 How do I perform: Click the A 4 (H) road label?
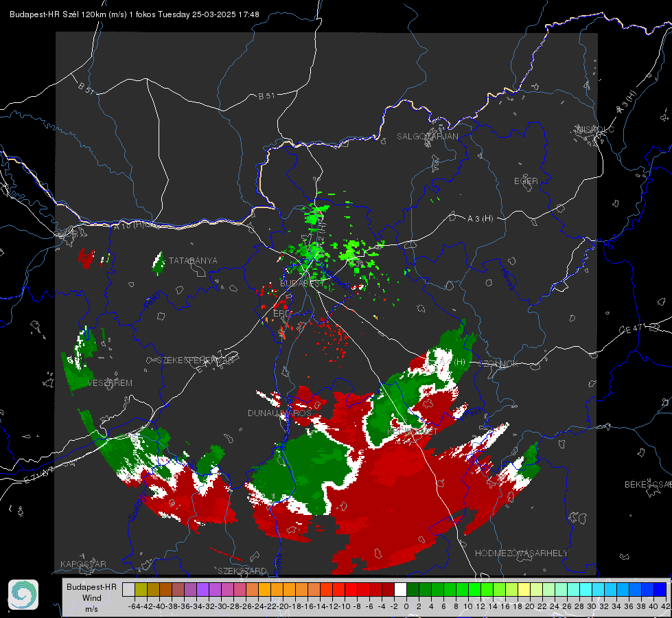coord(452,362)
